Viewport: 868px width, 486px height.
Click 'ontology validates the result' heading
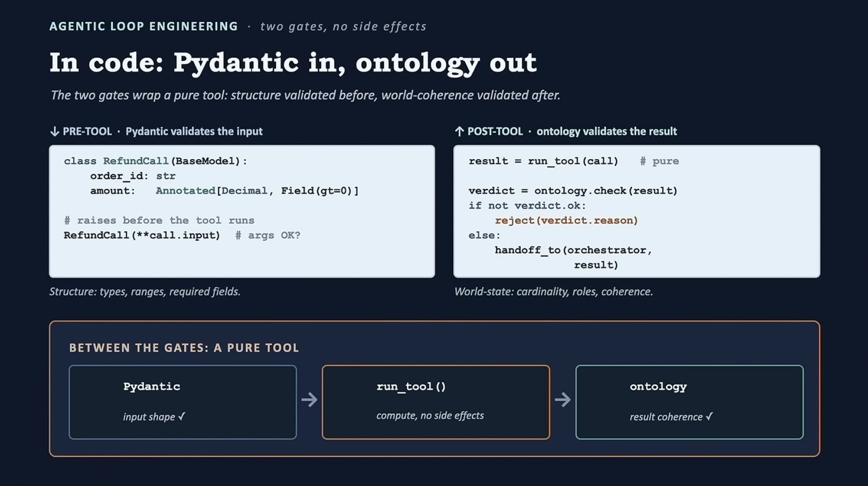point(607,132)
